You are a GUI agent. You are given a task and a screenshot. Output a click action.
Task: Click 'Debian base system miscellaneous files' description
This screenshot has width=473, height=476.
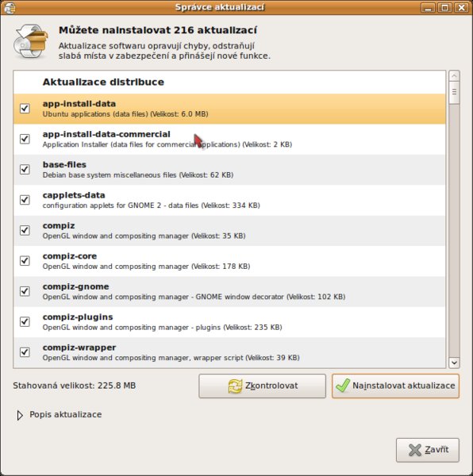coord(110,175)
